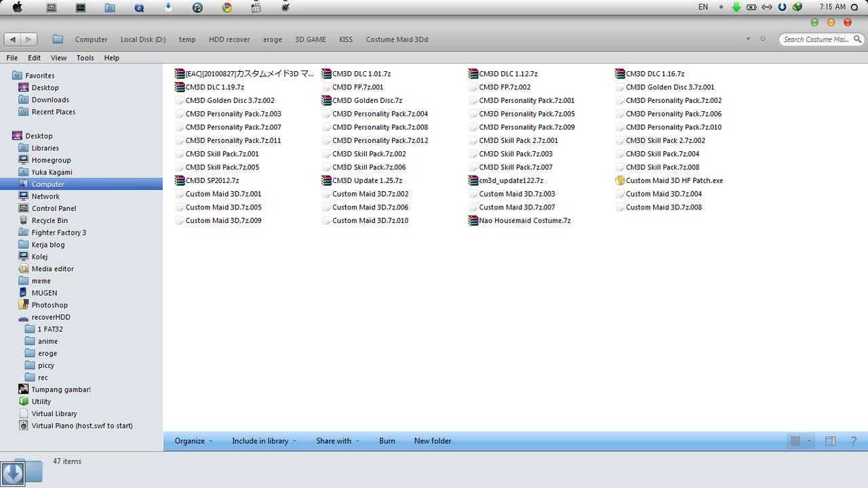This screenshot has width=868, height=488.
Task: Click the Back navigation arrow
Action: [x=13, y=39]
